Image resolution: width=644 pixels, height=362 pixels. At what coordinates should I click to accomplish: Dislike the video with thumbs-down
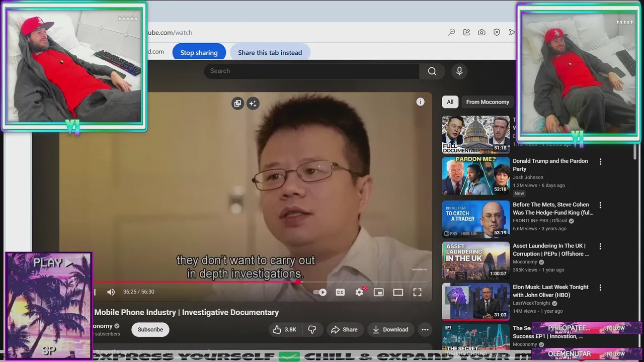pyautogui.click(x=312, y=330)
